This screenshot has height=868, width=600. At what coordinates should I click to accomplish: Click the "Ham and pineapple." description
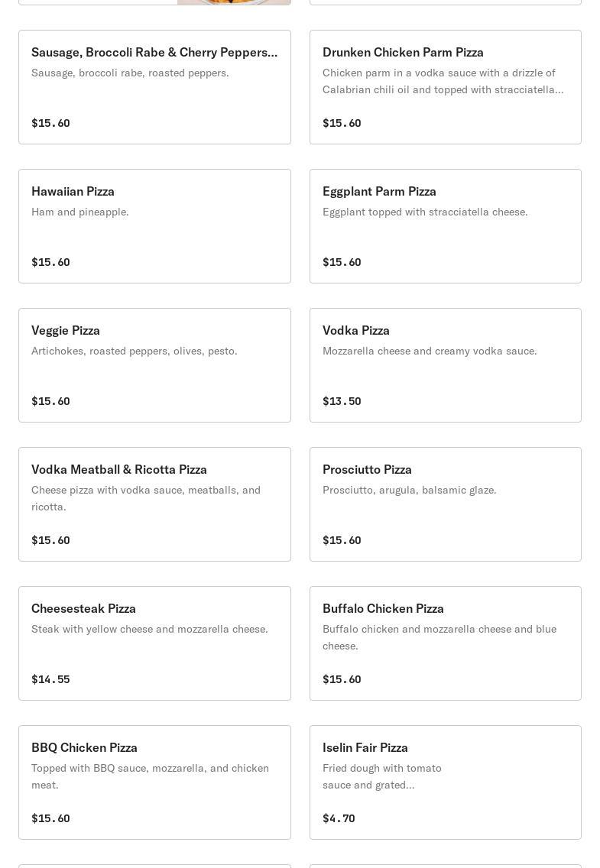[80, 212]
